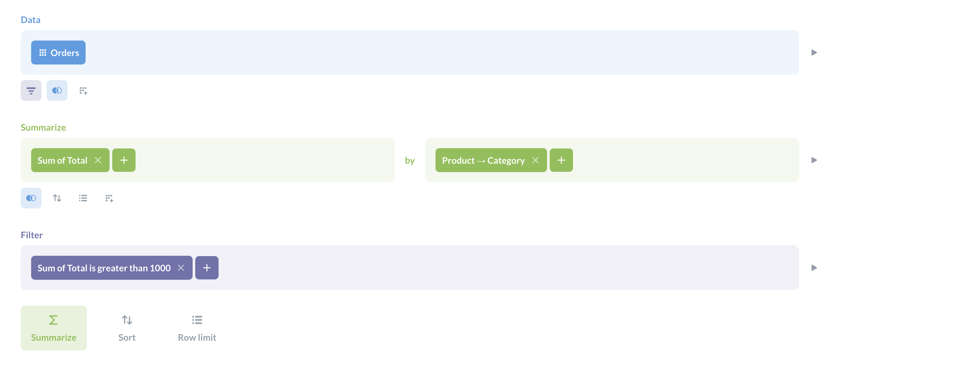
Task: Click custom column icon below Data section
Action: 83,90
